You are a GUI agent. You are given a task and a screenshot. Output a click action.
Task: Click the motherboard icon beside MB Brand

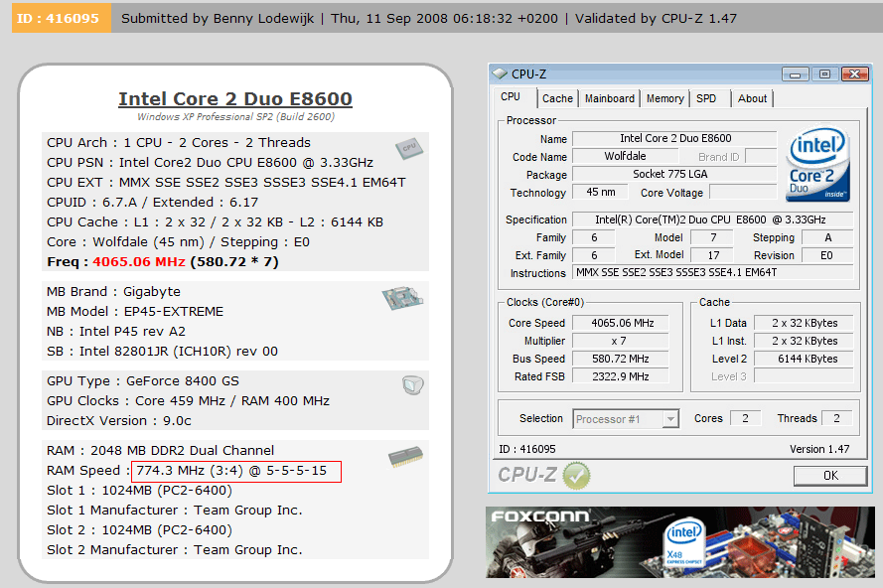(x=402, y=297)
